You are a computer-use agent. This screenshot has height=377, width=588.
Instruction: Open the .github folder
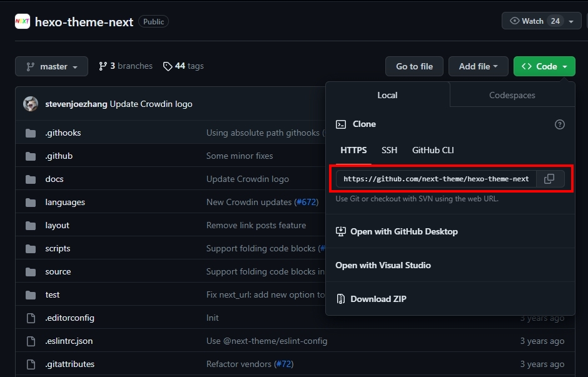59,156
